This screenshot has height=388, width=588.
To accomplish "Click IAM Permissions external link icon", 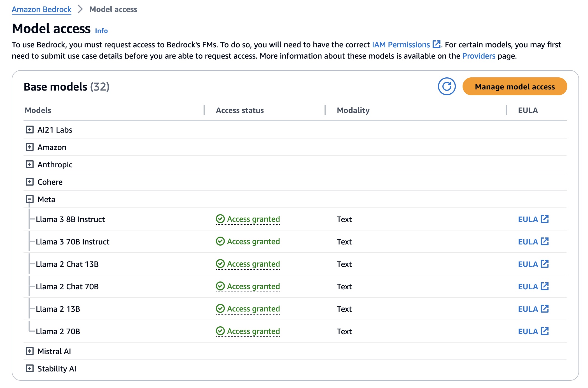I will click(x=436, y=44).
